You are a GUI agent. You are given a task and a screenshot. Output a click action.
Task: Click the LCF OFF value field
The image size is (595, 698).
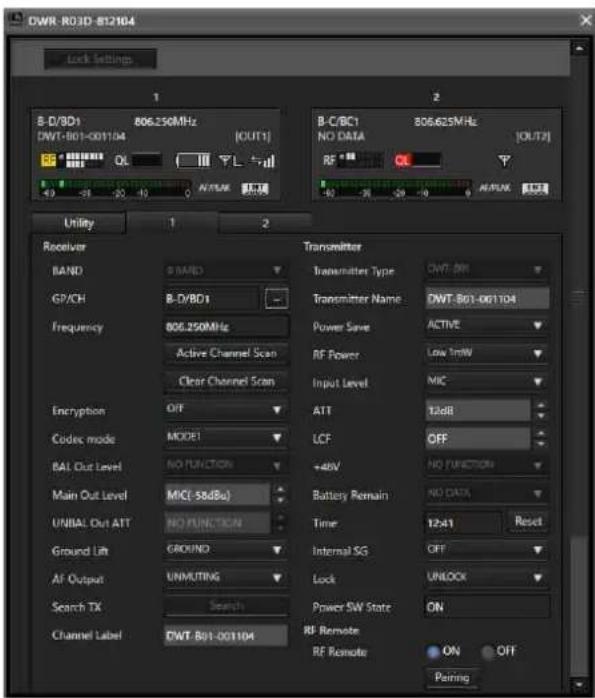[478, 439]
